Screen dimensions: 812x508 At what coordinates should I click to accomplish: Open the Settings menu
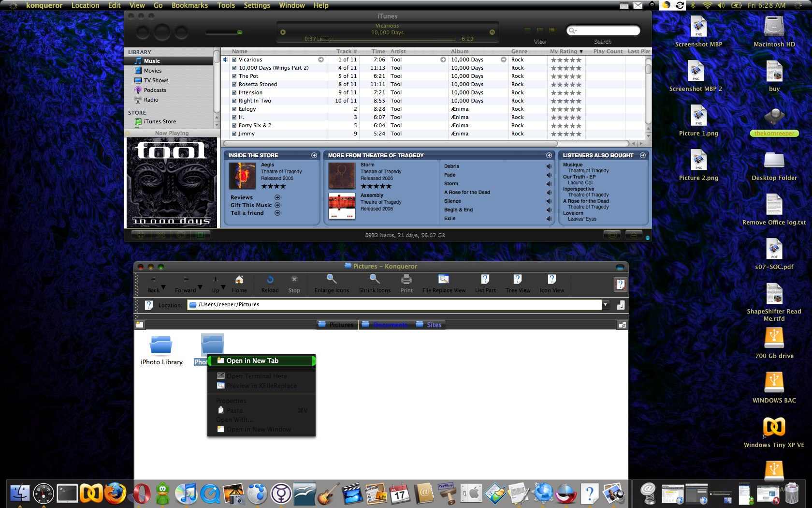pos(257,5)
